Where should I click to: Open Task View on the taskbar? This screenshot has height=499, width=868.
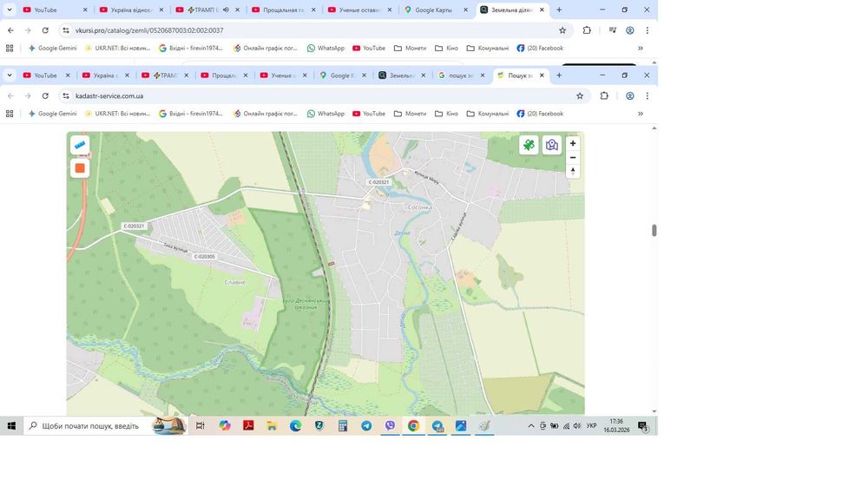click(201, 425)
